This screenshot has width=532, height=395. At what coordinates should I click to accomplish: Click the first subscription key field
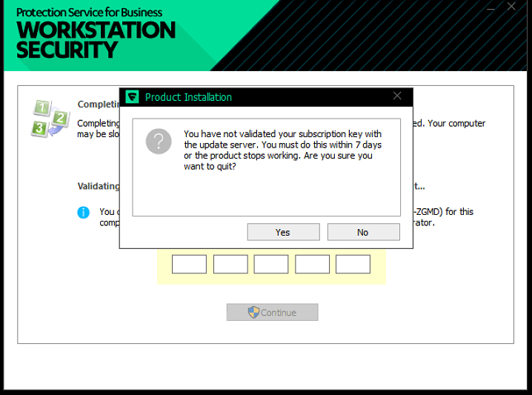pyautogui.click(x=189, y=264)
